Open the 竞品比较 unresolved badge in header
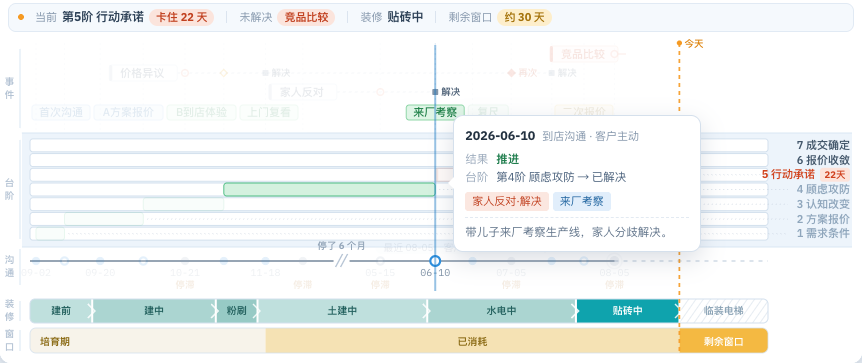Screen dimensions: 862x363 pyautogui.click(x=306, y=17)
